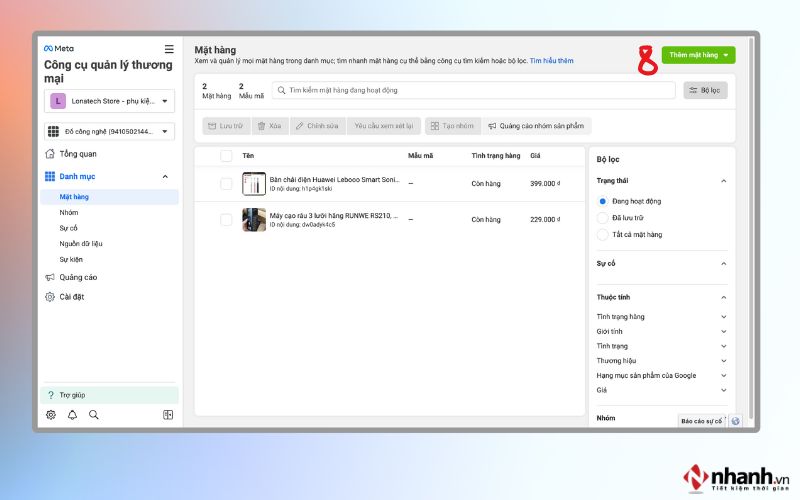800x500 pixels.
Task: Click the Lonatech Store avatar icon
Action: tap(58, 101)
